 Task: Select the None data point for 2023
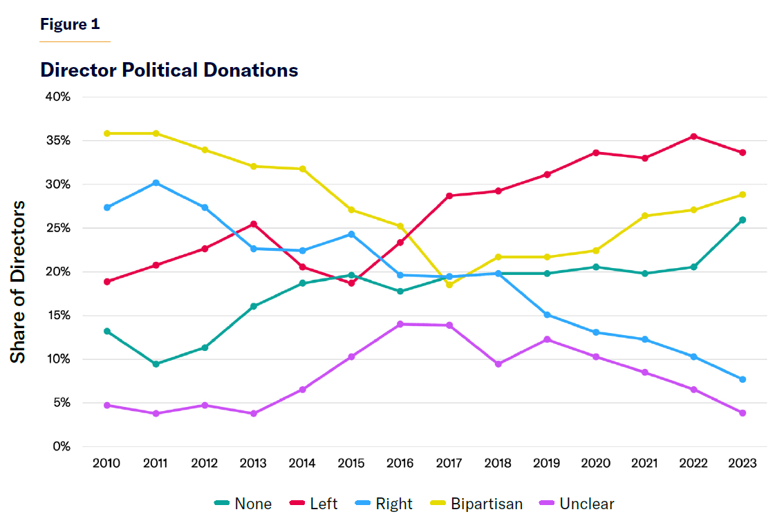click(743, 220)
